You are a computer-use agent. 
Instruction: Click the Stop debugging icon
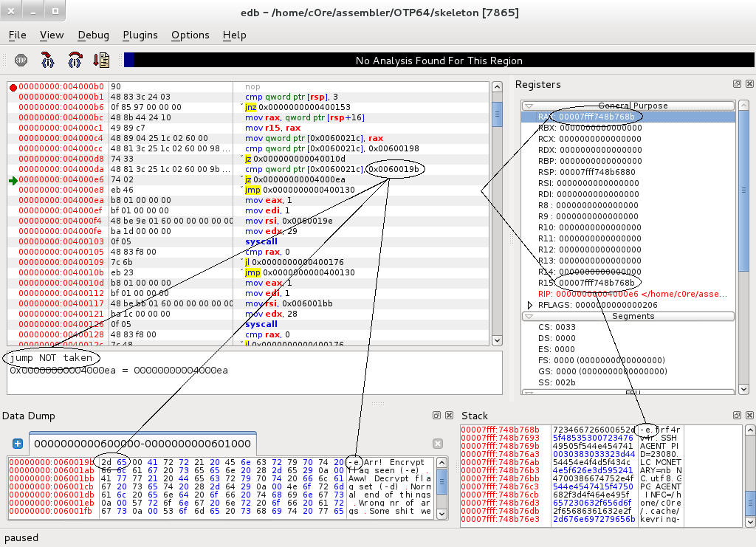(x=21, y=61)
